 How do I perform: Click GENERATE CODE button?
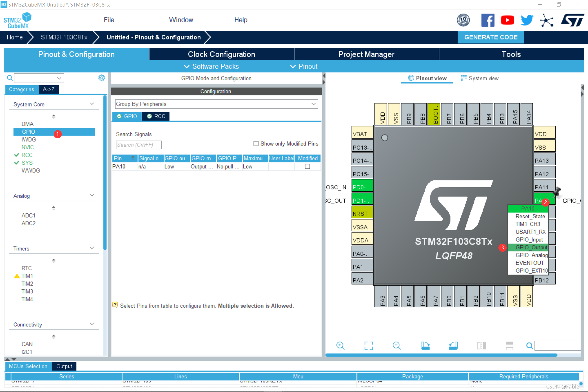click(491, 37)
